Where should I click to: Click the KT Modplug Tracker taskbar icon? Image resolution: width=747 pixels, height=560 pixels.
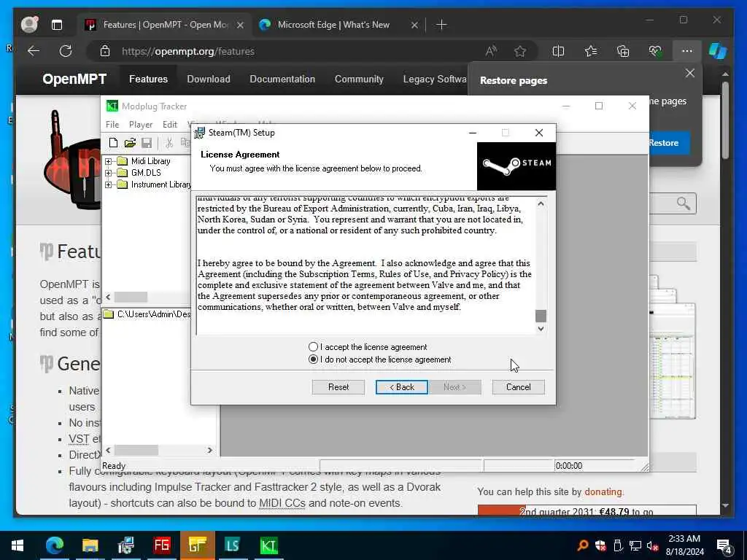[x=268, y=545]
